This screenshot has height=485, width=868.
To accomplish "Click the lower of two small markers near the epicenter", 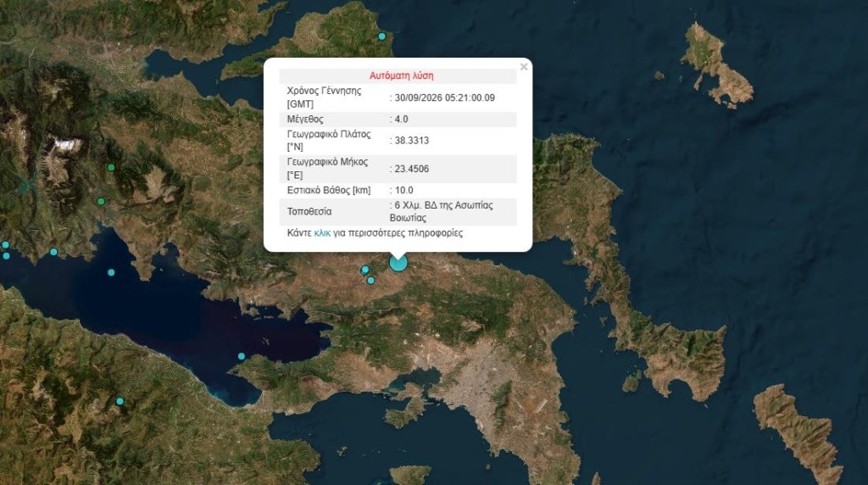I will click(x=371, y=281).
